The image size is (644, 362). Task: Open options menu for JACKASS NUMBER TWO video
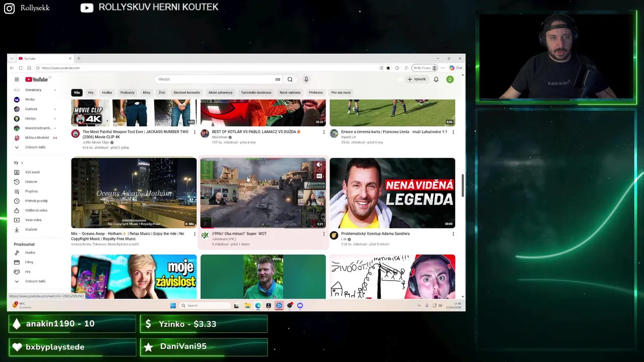tap(195, 132)
